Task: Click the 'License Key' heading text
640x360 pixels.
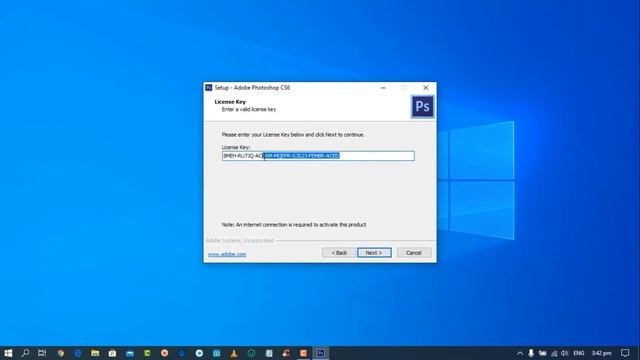Action: point(230,102)
